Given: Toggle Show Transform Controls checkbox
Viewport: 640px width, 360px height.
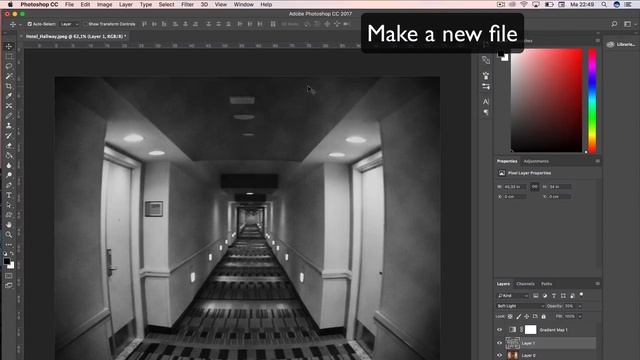Looking at the screenshot, I should (x=85, y=24).
